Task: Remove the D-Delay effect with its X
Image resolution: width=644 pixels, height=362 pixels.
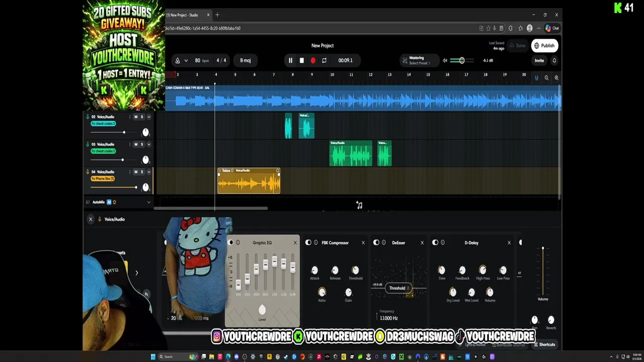Action: (509, 243)
